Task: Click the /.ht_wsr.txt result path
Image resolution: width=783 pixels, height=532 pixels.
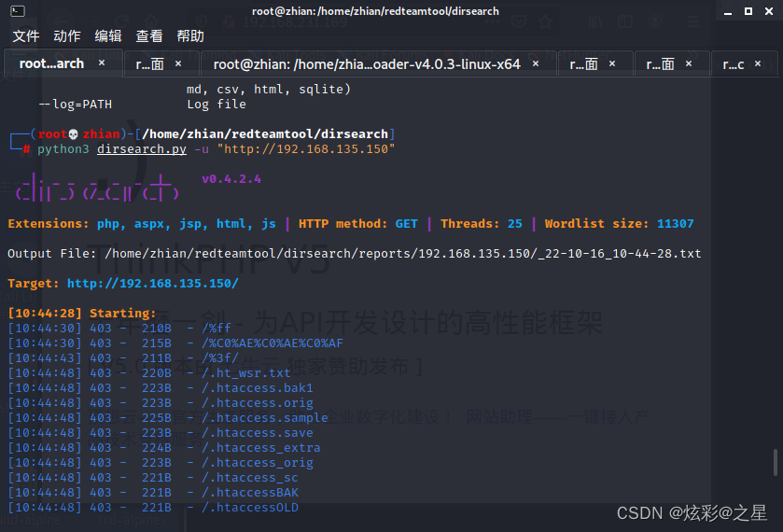Action: click(246, 373)
